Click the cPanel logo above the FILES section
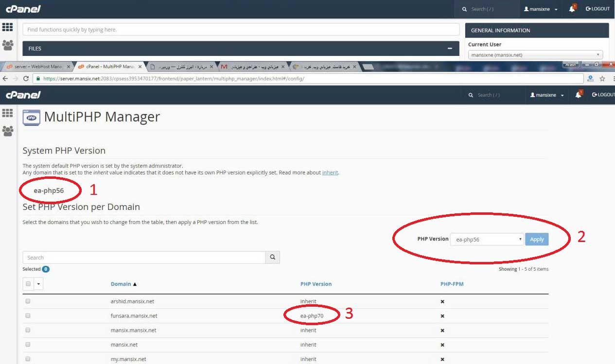615x364 pixels. click(23, 9)
